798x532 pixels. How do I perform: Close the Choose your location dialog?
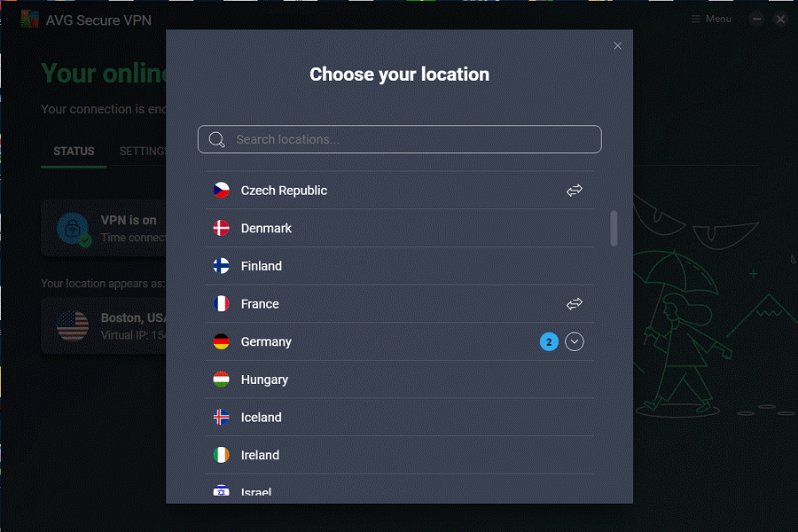pyautogui.click(x=617, y=46)
